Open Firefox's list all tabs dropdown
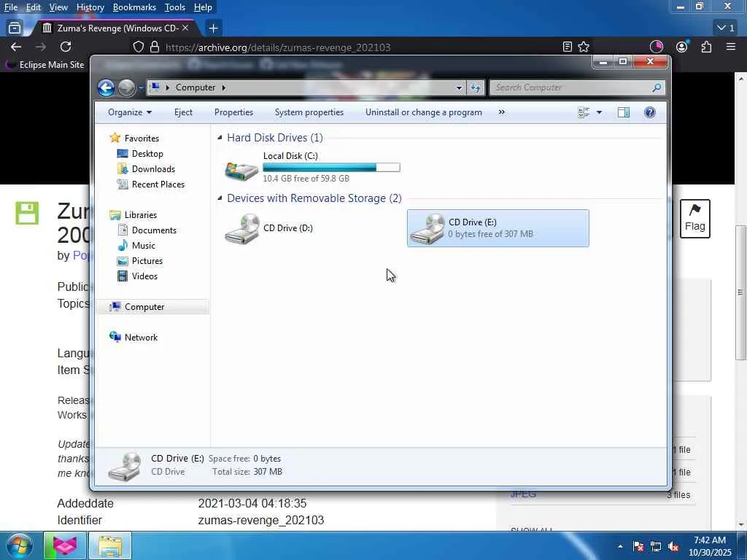Viewport: 747px width, 560px height. (x=727, y=28)
